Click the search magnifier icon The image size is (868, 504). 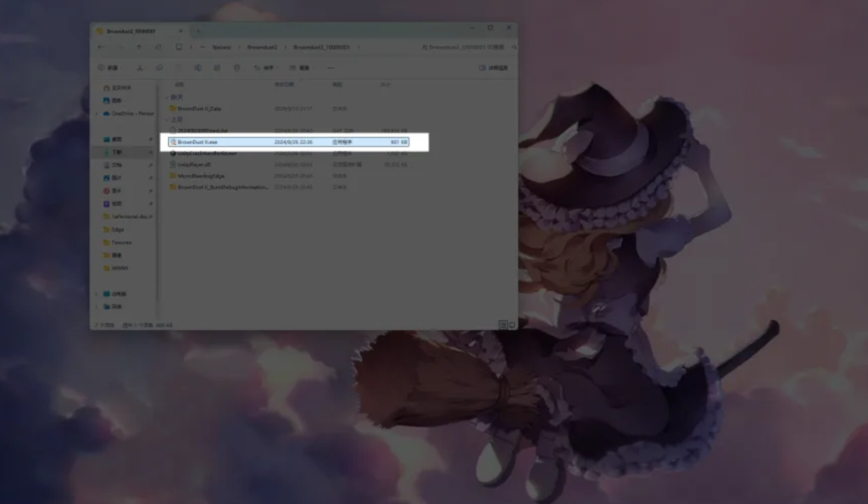tap(515, 48)
